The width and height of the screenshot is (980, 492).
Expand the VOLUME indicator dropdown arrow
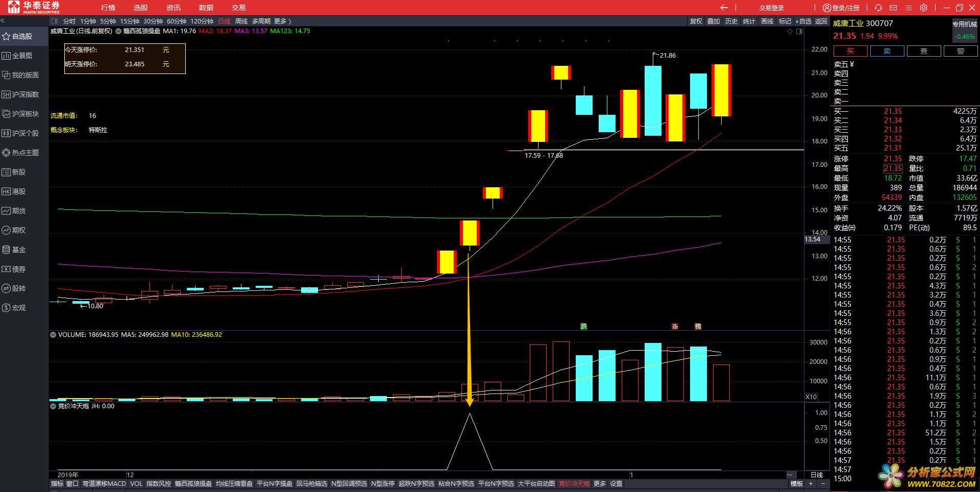point(53,335)
